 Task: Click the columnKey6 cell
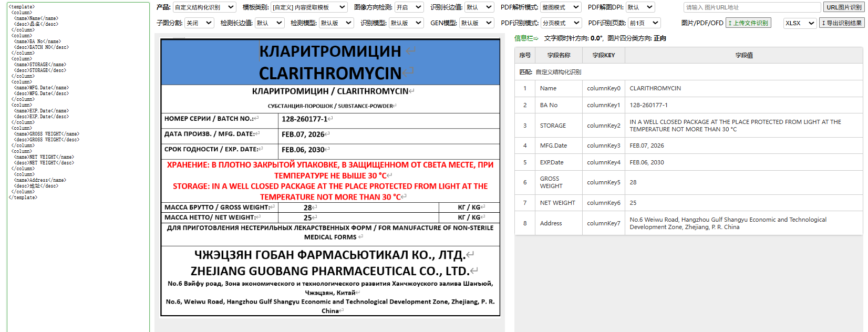click(603, 203)
